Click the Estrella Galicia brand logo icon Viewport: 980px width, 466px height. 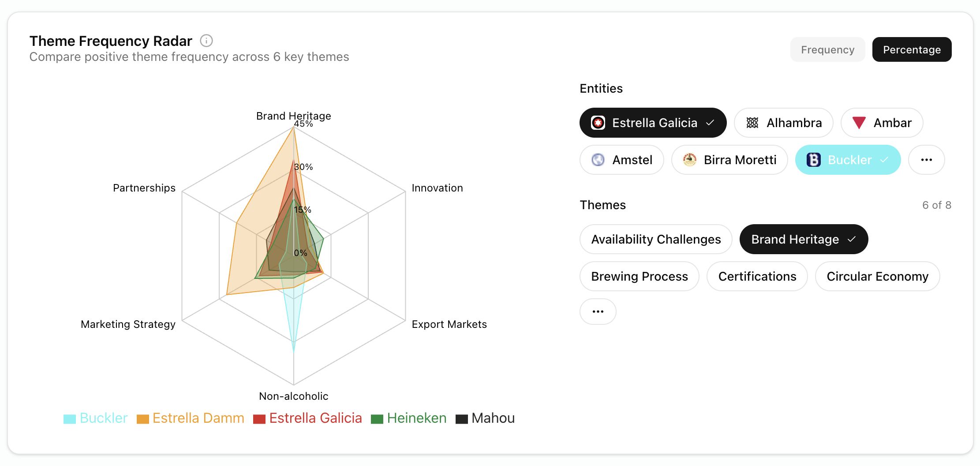tap(598, 123)
